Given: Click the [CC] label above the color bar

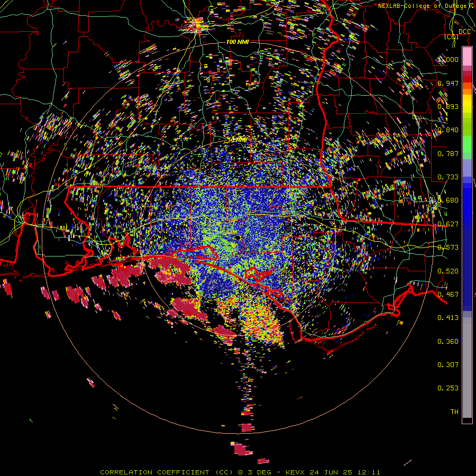Looking at the screenshot, I should 452,36.
